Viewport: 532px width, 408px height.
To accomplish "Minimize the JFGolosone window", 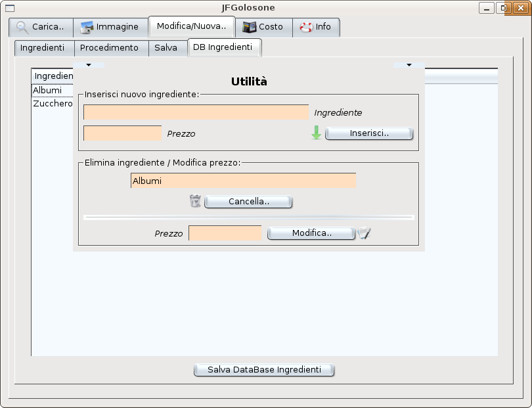I will tap(487, 8).
